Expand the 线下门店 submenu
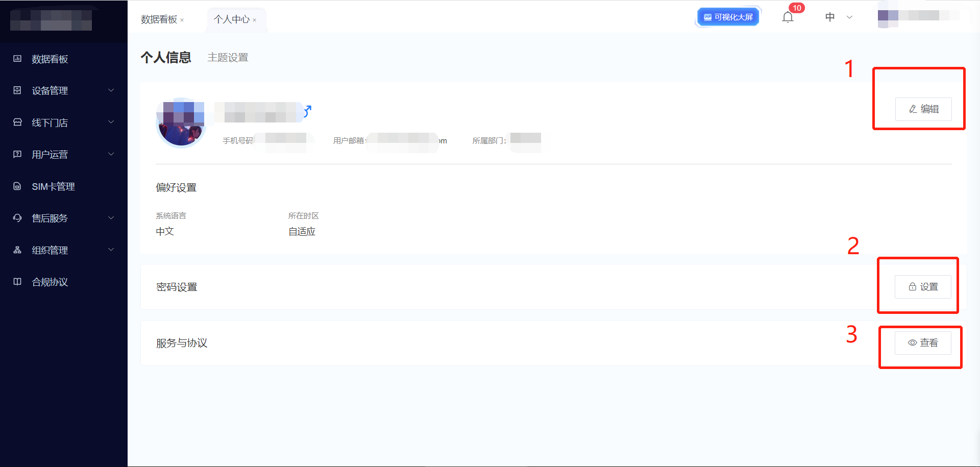 coord(111,122)
